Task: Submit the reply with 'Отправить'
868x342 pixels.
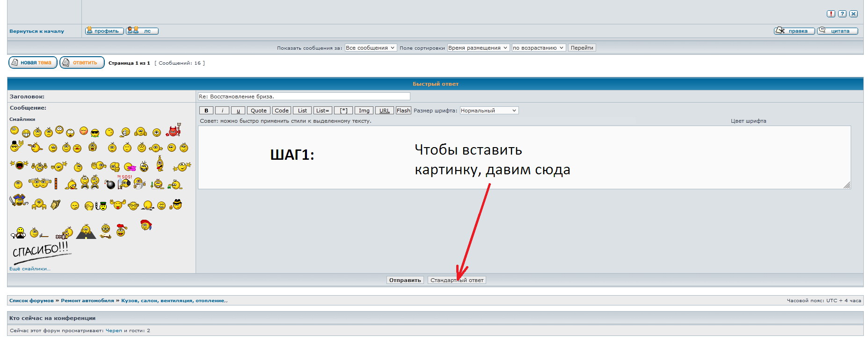Action: click(x=405, y=280)
